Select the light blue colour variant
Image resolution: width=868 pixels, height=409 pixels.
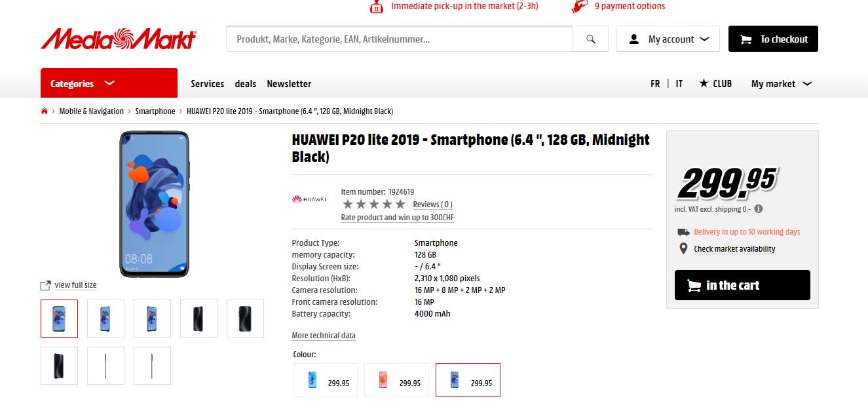tap(326, 380)
